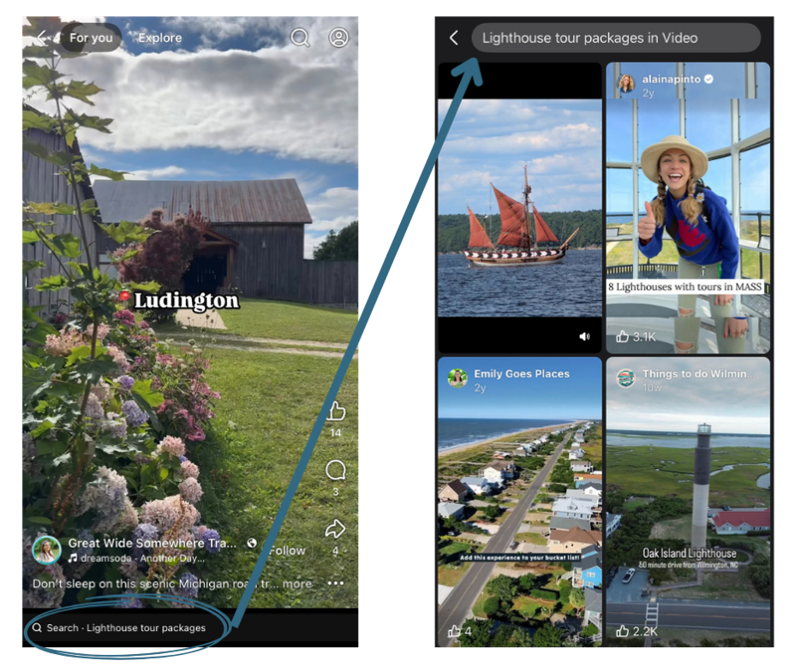Image resolution: width=801 pixels, height=672 pixels.
Task: Switch to the Explore tab
Action: [159, 38]
